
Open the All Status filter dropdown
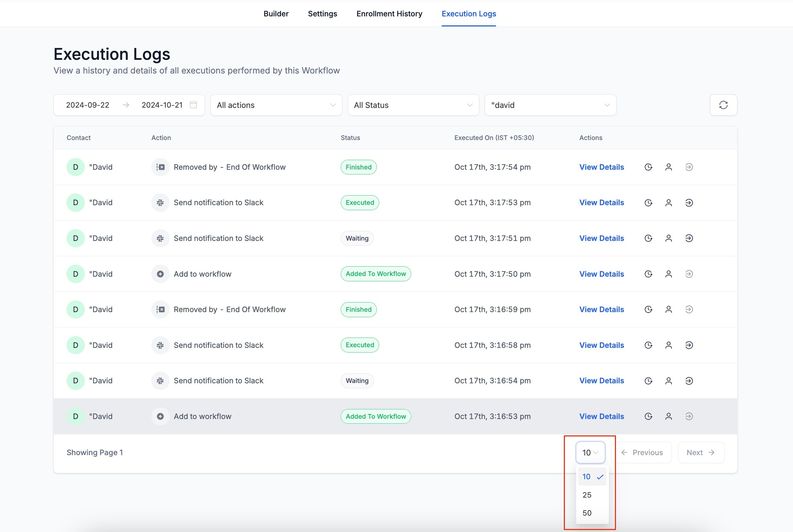coord(413,105)
